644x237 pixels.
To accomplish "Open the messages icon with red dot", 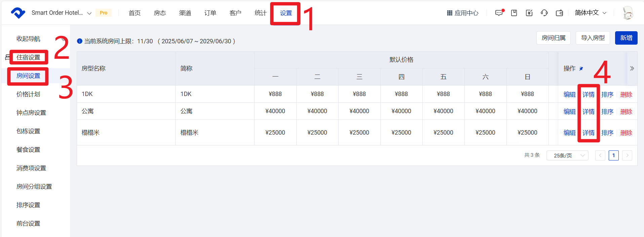I will click(499, 13).
